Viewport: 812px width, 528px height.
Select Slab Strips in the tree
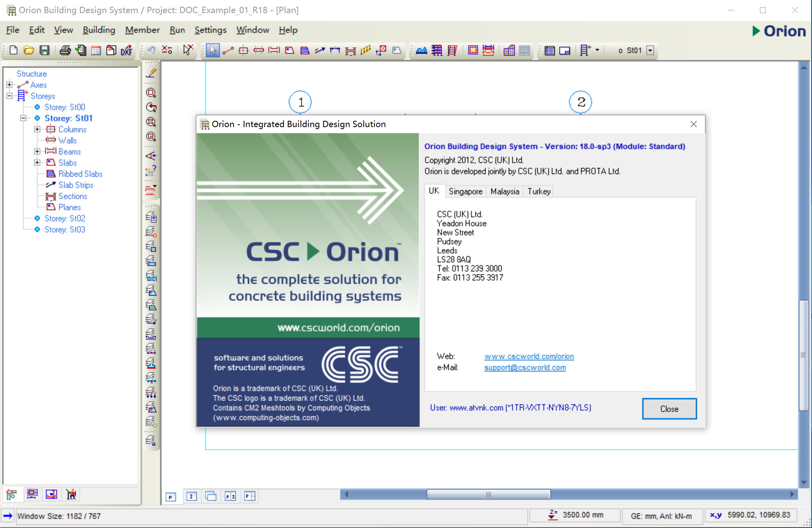click(76, 185)
